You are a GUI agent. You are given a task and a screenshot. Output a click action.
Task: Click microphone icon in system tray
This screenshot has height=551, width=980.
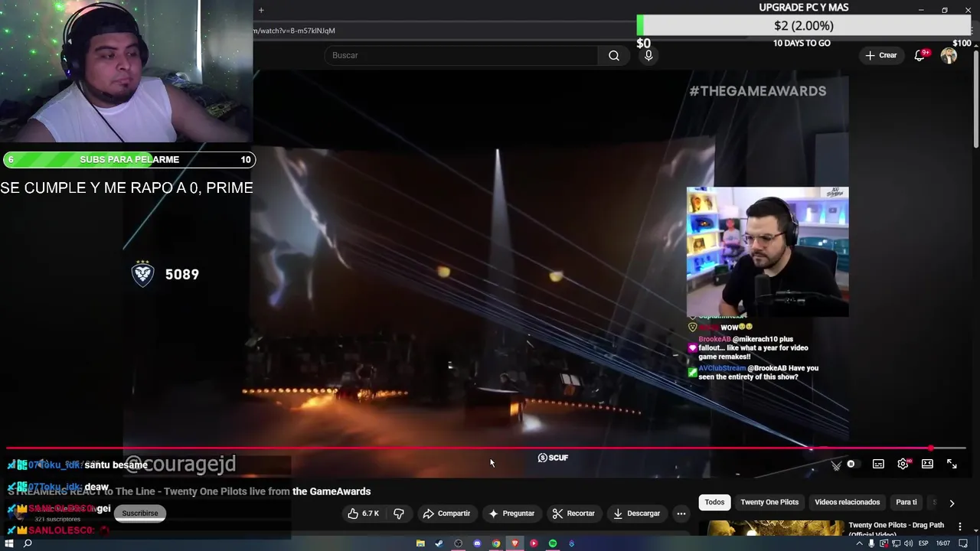871,543
